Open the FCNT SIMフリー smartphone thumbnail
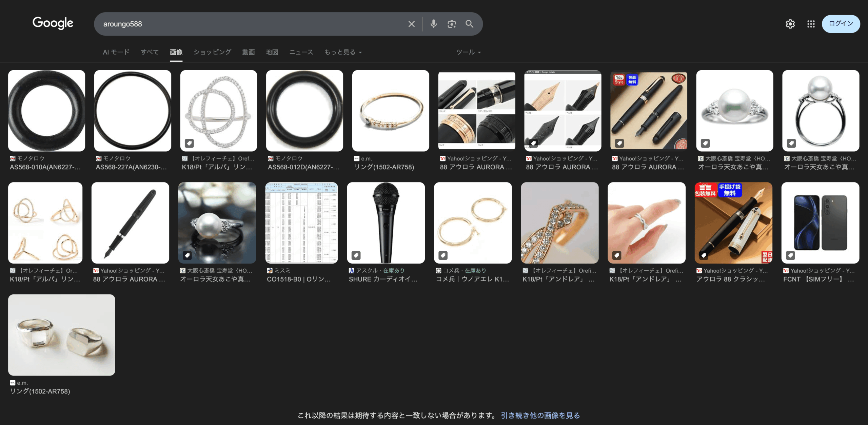The image size is (868, 425). pyautogui.click(x=820, y=223)
